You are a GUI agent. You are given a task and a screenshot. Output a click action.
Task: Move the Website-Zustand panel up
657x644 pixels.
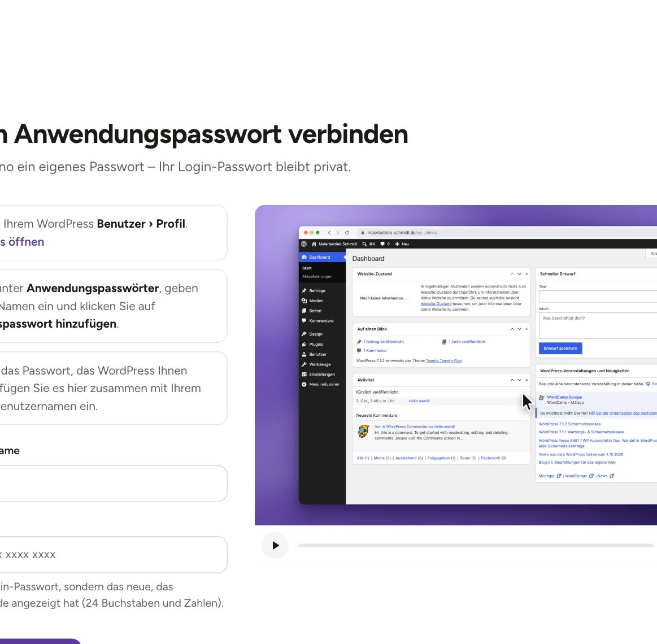[512, 274]
